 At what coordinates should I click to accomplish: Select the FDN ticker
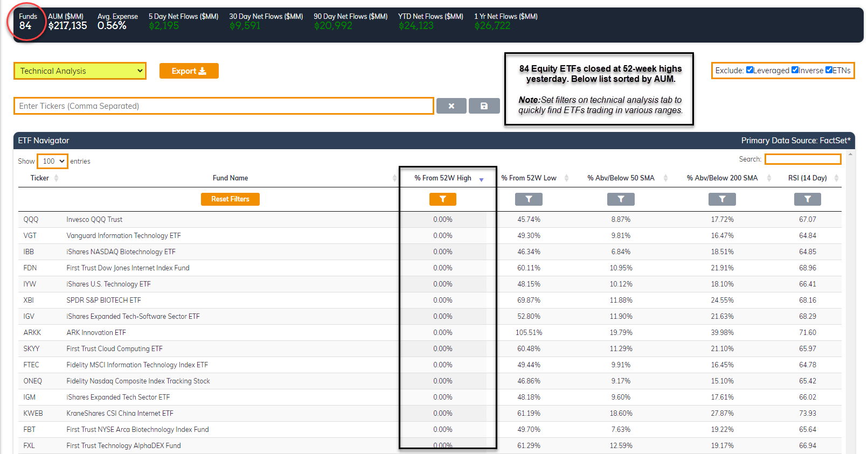[30, 268]
